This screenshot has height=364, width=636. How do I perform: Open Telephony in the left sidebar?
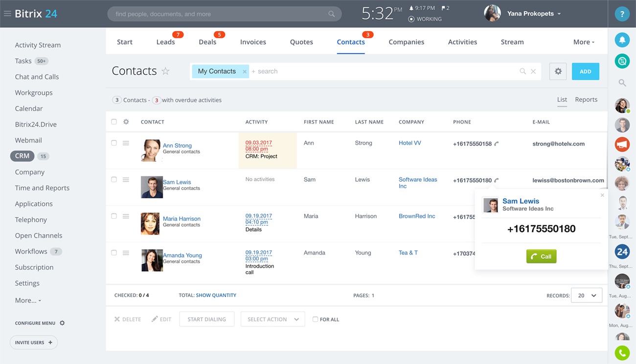pyautogui.click(x=31, y=219)
